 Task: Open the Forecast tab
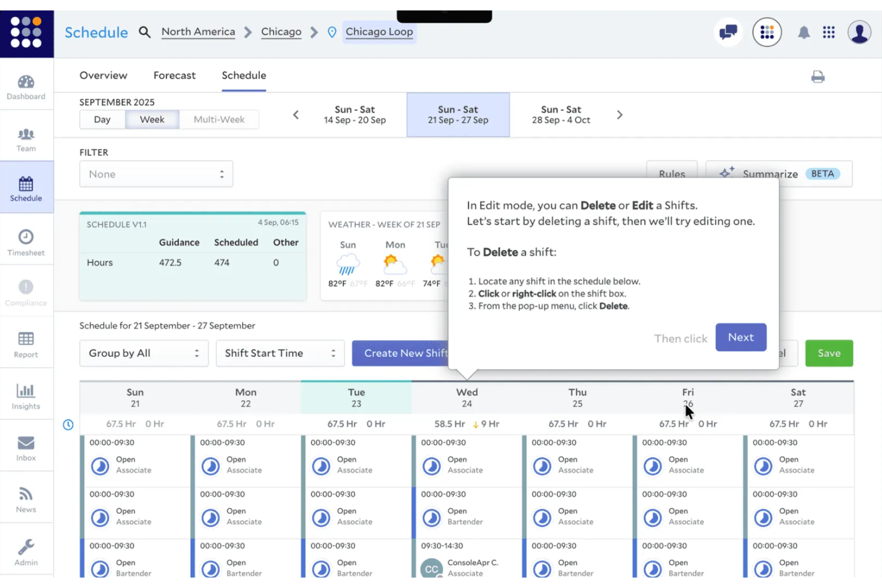click(x=175, y=75)
